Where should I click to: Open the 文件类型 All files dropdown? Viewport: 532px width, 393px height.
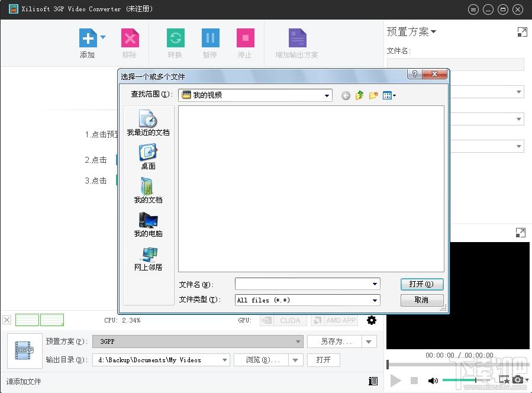pos(375,300)
